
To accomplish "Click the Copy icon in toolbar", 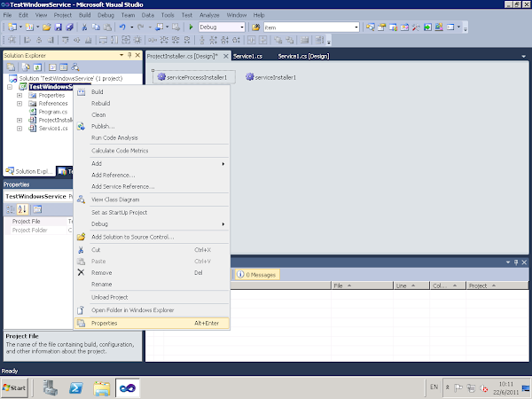I will (x=96, y=27).
